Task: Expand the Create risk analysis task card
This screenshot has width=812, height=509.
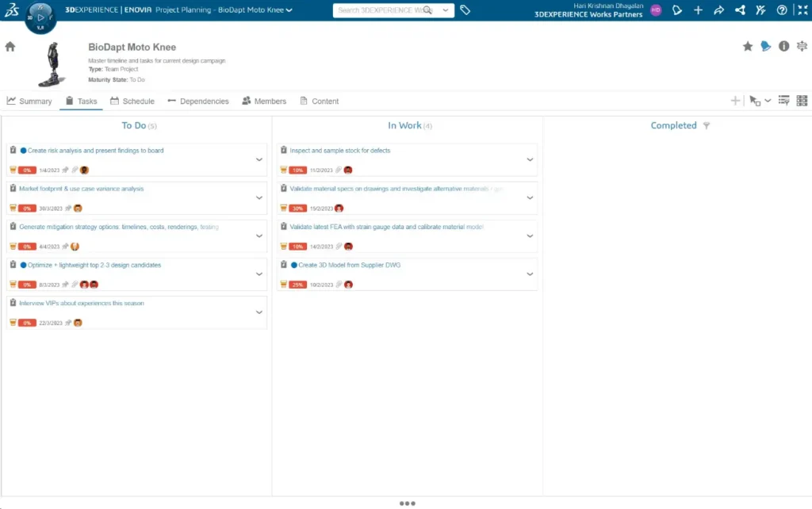Action: coord(259,159)
